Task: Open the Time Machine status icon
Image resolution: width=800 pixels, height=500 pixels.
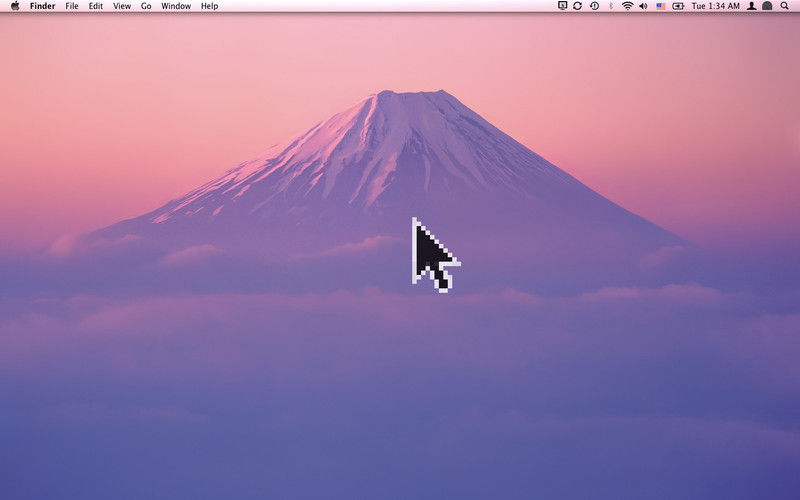Action: [x=594, y=6]
